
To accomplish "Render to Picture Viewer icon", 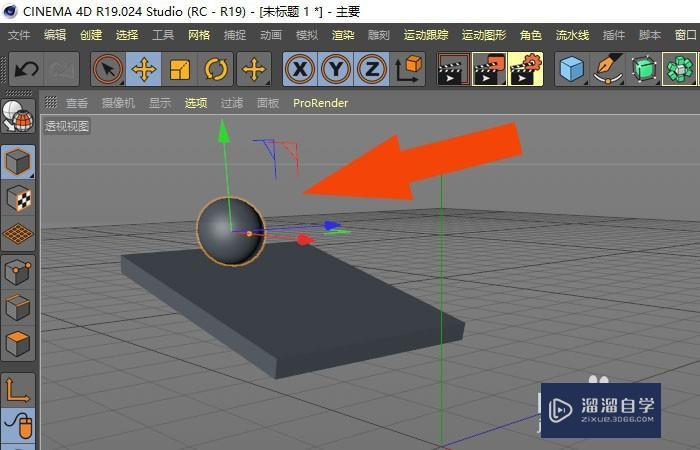I will pos(490,70).
